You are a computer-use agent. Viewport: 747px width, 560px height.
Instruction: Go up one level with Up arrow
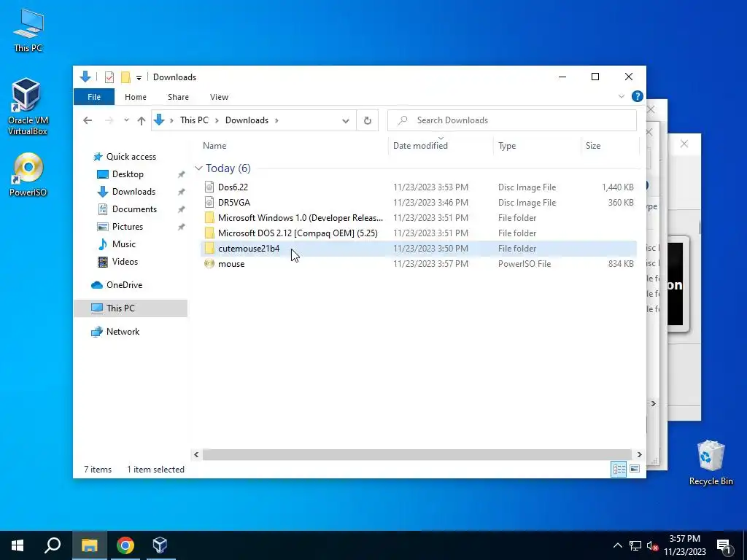(142, 120)
